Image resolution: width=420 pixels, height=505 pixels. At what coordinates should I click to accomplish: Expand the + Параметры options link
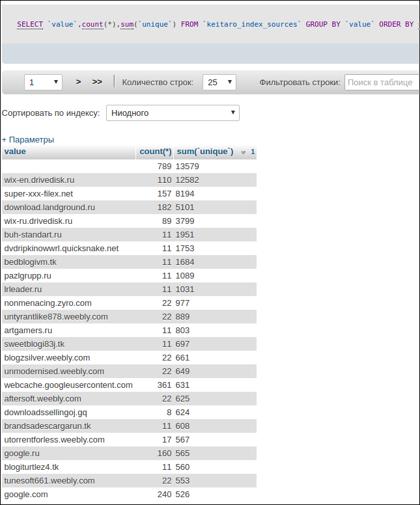point(28,140)
